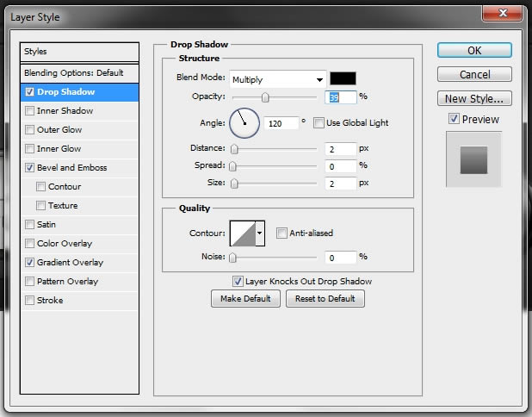The height and width of the screenshot is (417, 532).
Task: Uncheck the Bevel and Emboss checkbox
Action: 29,167
